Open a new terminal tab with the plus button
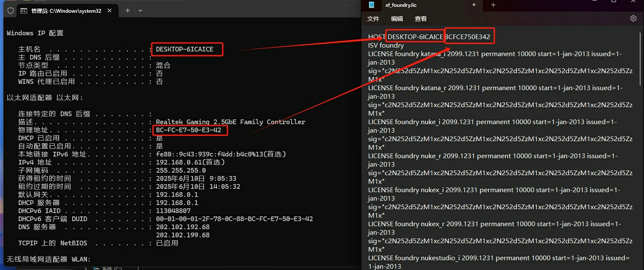The height and width of the screenshot is (270, 644). pyautogui.click(x=128, y=11)
